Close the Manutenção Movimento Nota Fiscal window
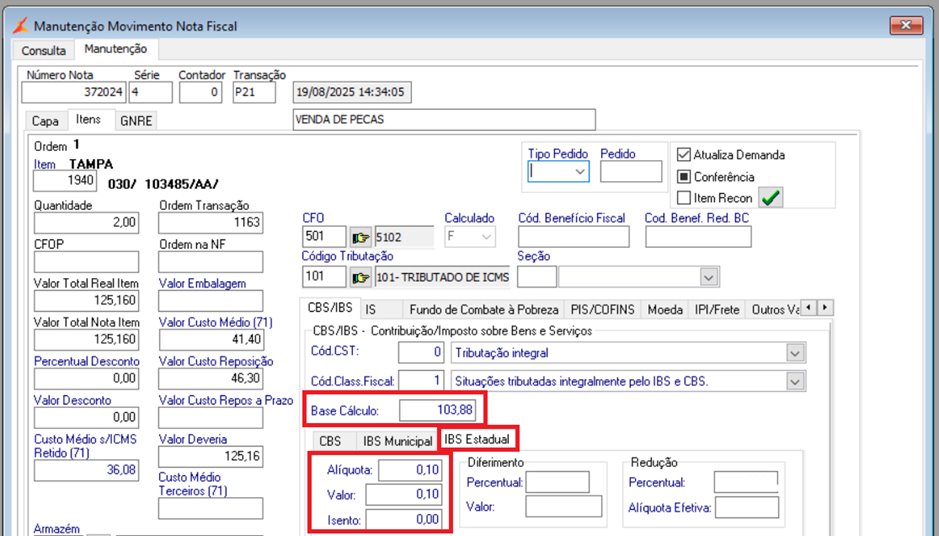The width and height of the screenshot is (939, 536). [x=906, y=25]
